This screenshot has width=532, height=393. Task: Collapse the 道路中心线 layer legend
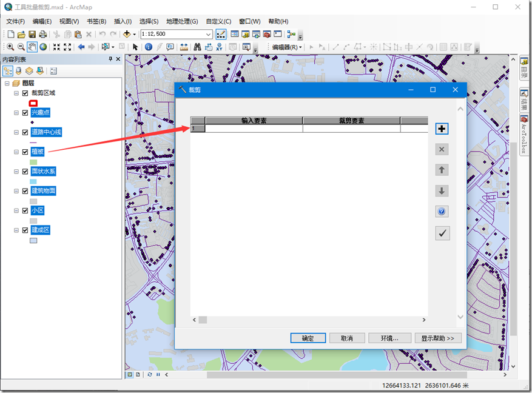click(x=16, y=132)
